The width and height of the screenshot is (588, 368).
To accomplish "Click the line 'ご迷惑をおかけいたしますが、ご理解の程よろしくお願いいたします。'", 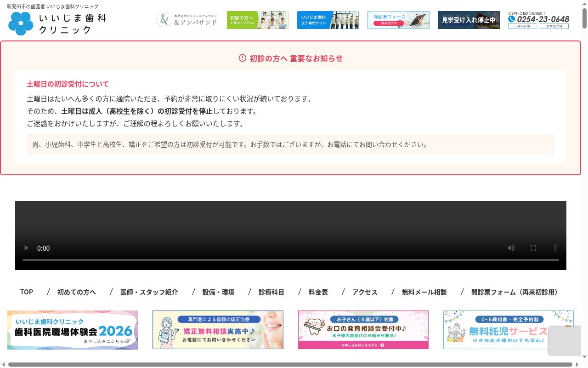I will [135, 123].
